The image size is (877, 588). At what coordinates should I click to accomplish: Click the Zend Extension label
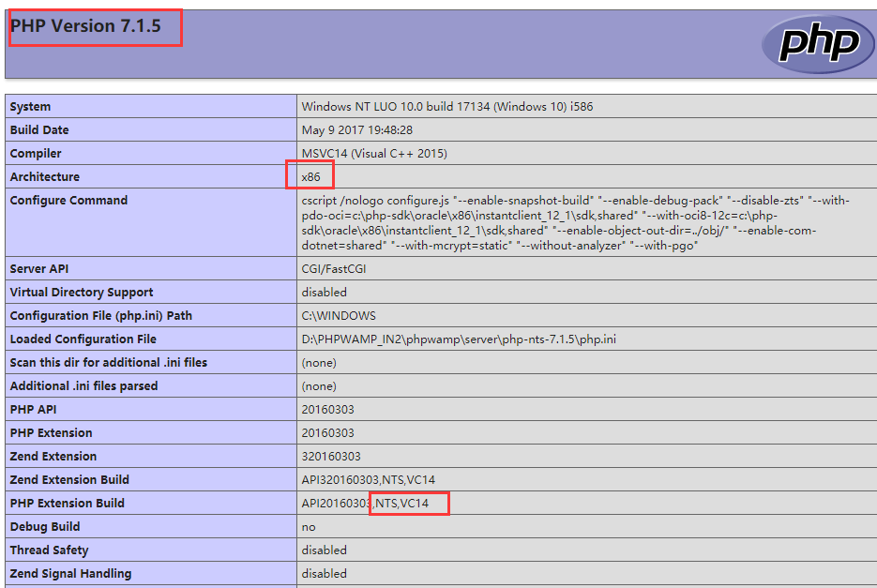(53, 457)
